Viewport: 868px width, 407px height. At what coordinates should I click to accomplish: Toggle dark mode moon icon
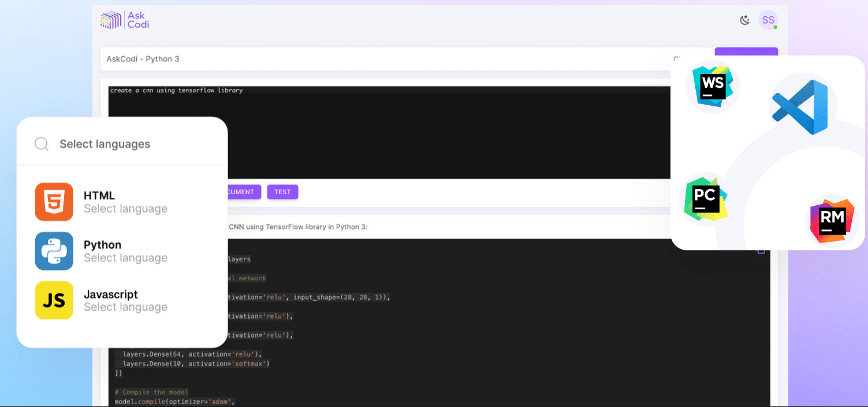tap(745, 20)
